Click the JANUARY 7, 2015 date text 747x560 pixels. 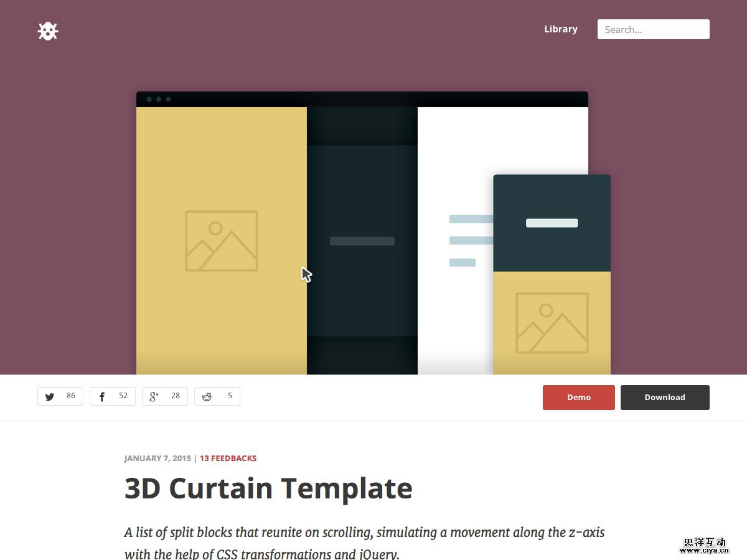(157, 458)
